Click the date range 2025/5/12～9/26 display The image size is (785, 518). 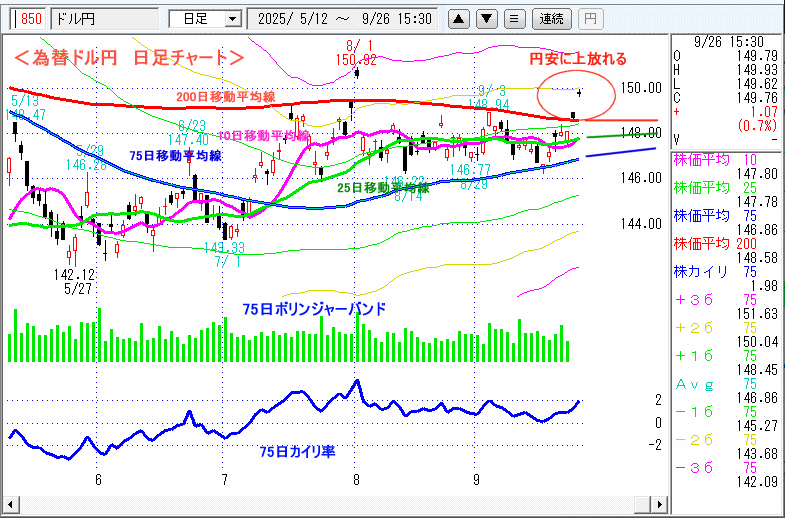(344, 18)
